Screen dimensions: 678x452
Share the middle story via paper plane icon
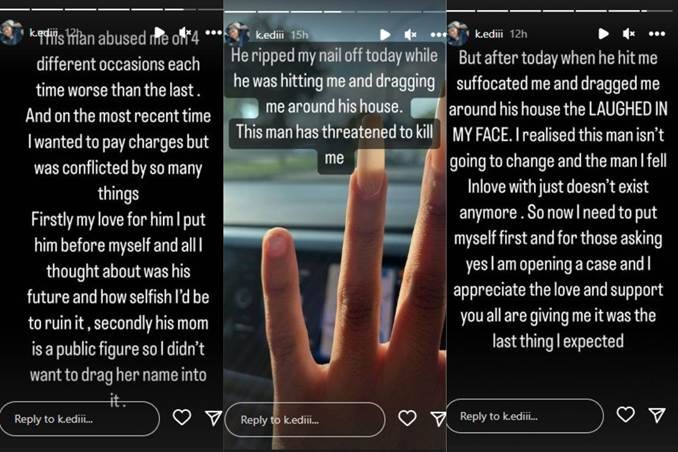click(x=438, y=418)
